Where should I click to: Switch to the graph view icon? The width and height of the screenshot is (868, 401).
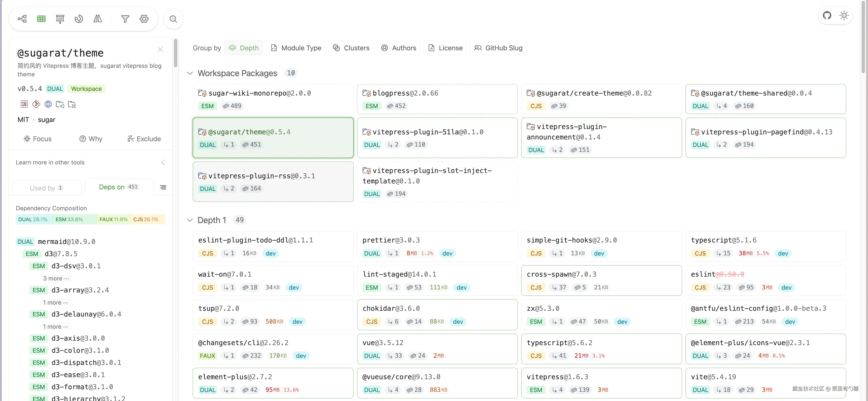22,19
